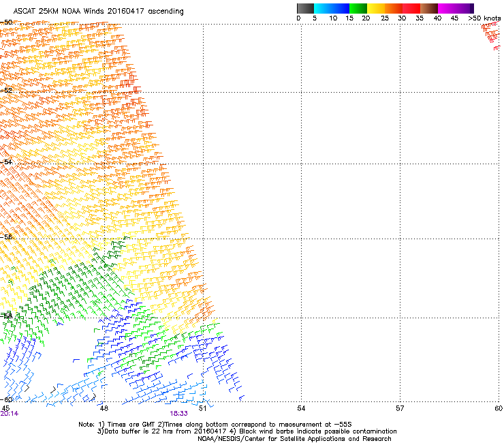Click the red wind barbs in corner

point(492,35)
